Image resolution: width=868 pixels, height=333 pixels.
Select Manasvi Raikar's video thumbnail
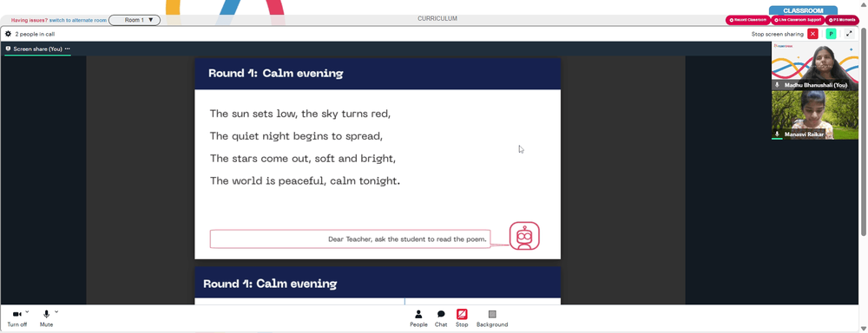815,115
